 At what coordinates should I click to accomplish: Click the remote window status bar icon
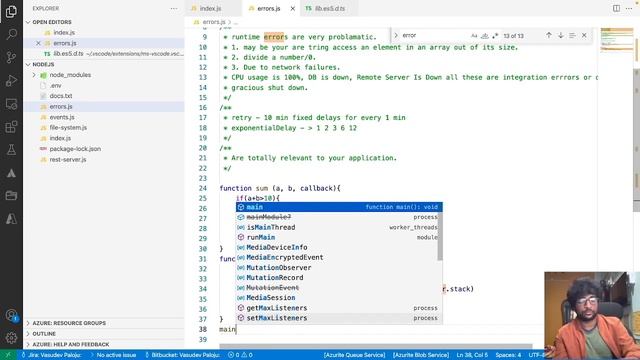8,355
